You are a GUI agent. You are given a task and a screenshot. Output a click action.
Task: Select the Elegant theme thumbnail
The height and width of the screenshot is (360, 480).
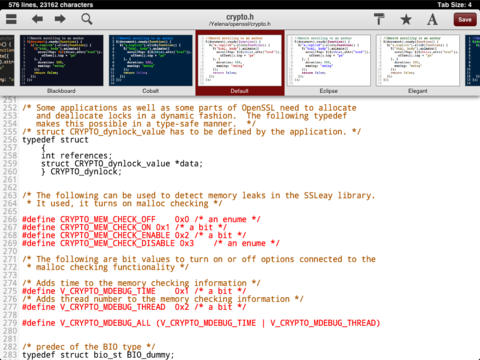coord(418,60)
